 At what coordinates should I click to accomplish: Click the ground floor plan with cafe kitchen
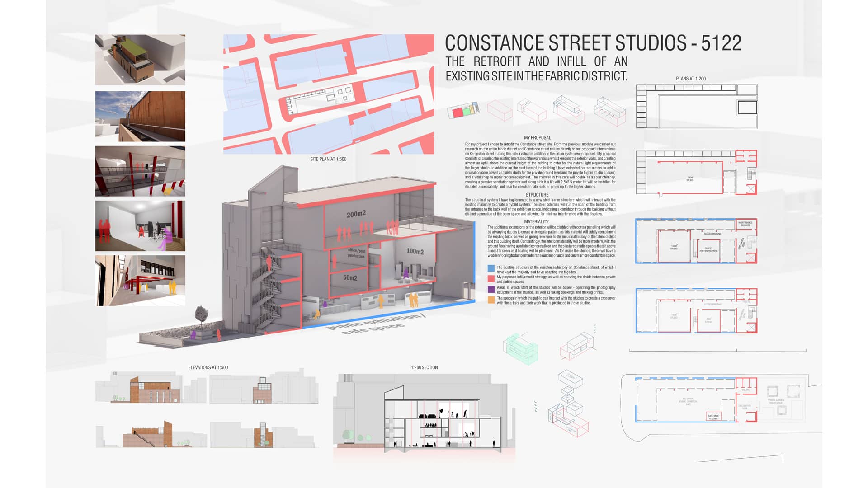tap(696, 400)
